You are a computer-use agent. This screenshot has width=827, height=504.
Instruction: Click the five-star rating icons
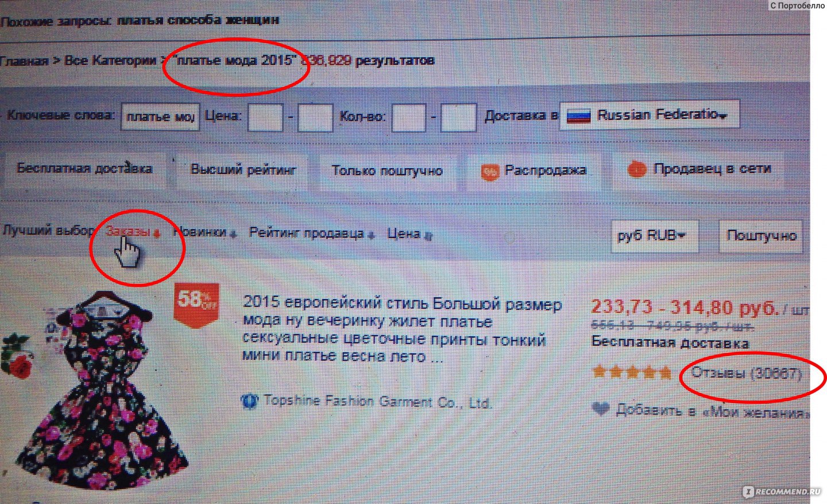coord(632,373)
